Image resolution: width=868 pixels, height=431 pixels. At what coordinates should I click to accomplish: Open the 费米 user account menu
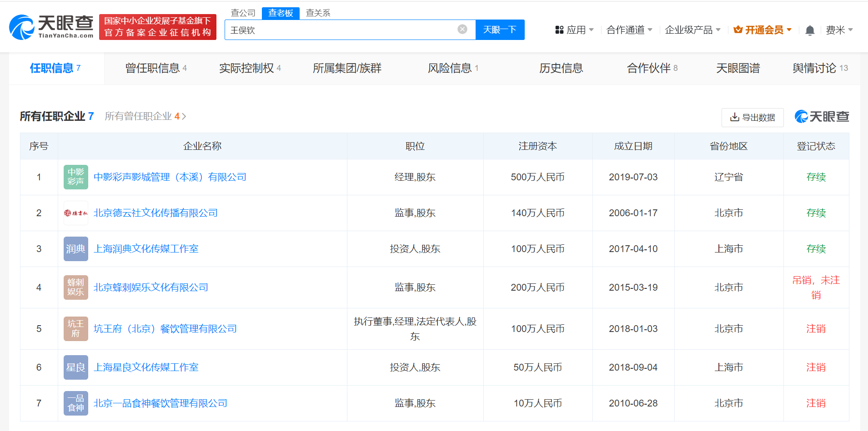pos(839,30)
